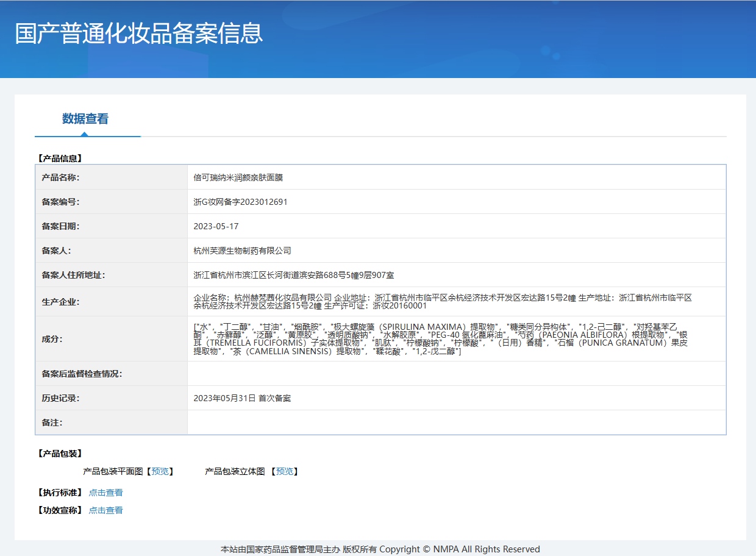Click the page title 国产普通化妆品备案信息

coord(139,34)
